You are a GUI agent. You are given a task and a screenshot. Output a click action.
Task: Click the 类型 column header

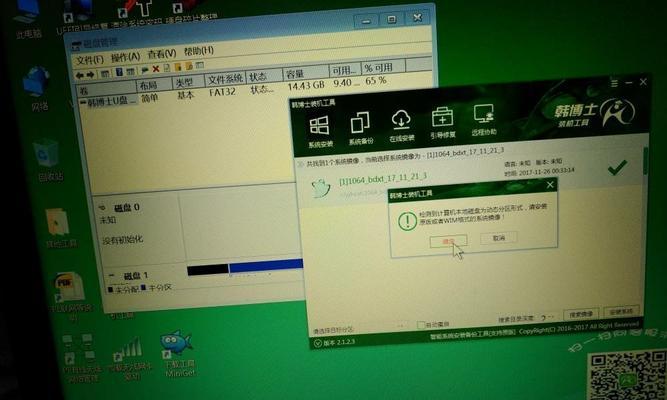point(188,82)
